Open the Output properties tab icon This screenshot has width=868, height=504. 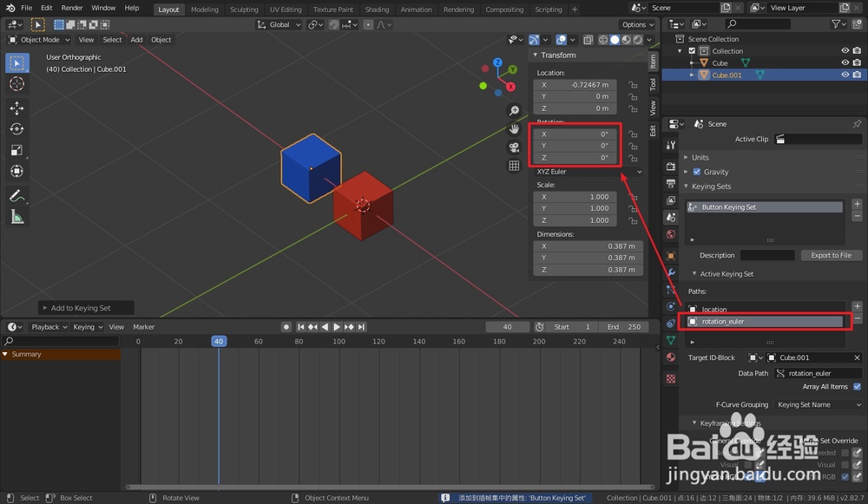671,183
